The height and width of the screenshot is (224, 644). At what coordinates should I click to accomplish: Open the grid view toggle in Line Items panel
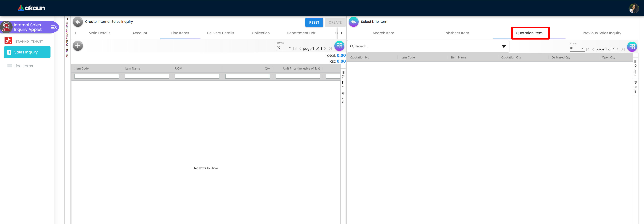(x=339, y=46)
